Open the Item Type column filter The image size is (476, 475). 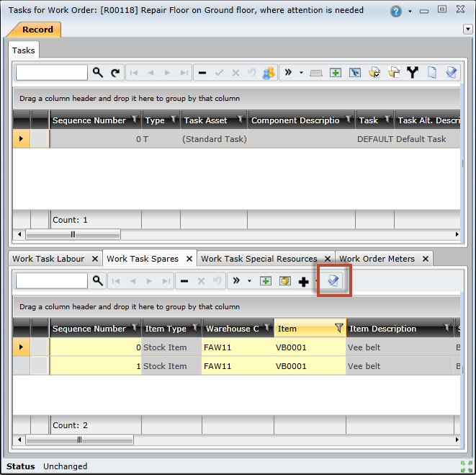click(x=194, y=329)
